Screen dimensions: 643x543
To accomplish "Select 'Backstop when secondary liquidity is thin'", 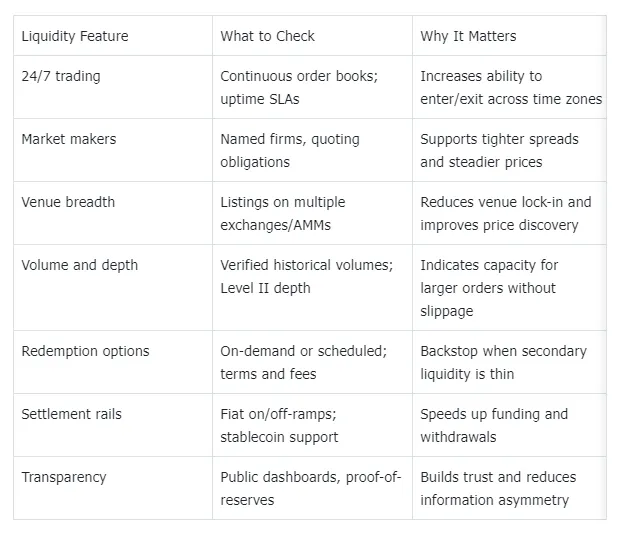I will click(x=503, y=362).
